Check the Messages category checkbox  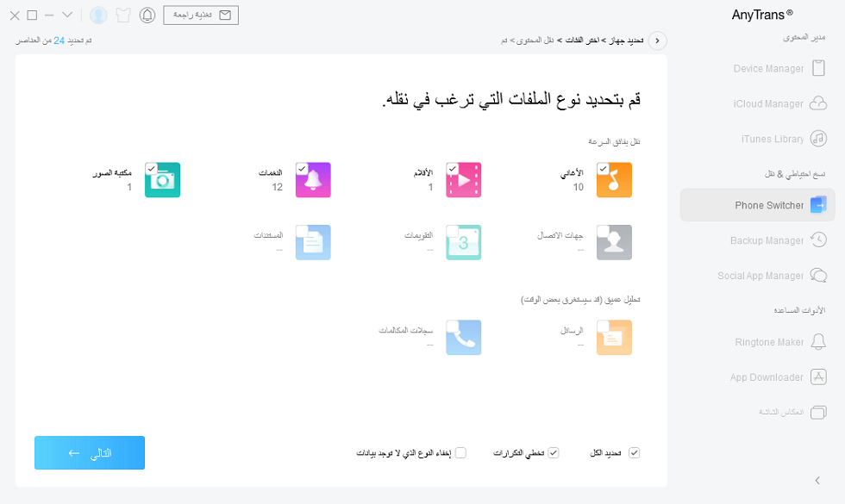point(603,327)
